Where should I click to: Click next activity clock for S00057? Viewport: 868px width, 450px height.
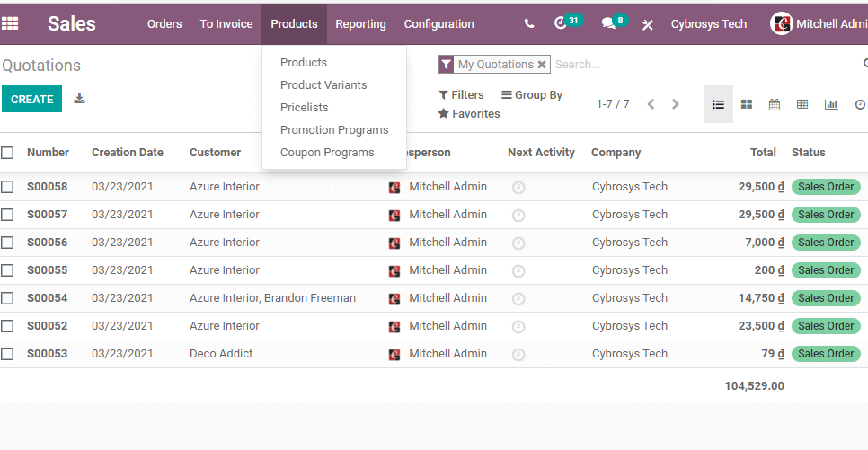pos(518,215)
